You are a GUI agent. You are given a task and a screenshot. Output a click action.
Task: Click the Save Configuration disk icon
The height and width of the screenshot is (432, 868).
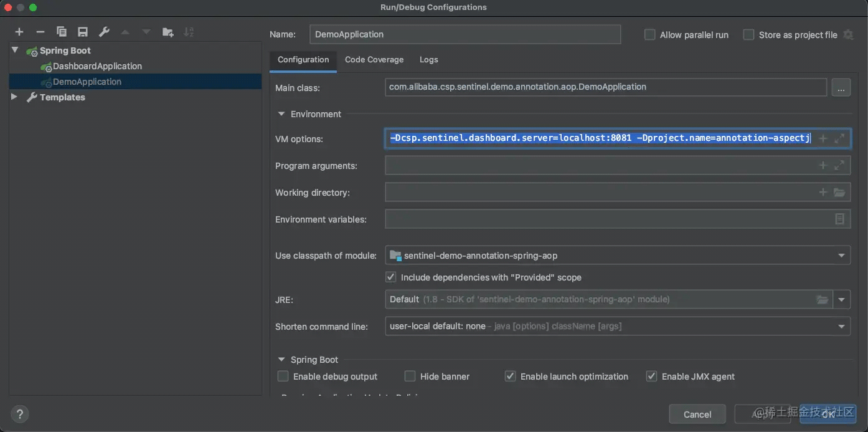coord(82,32)
